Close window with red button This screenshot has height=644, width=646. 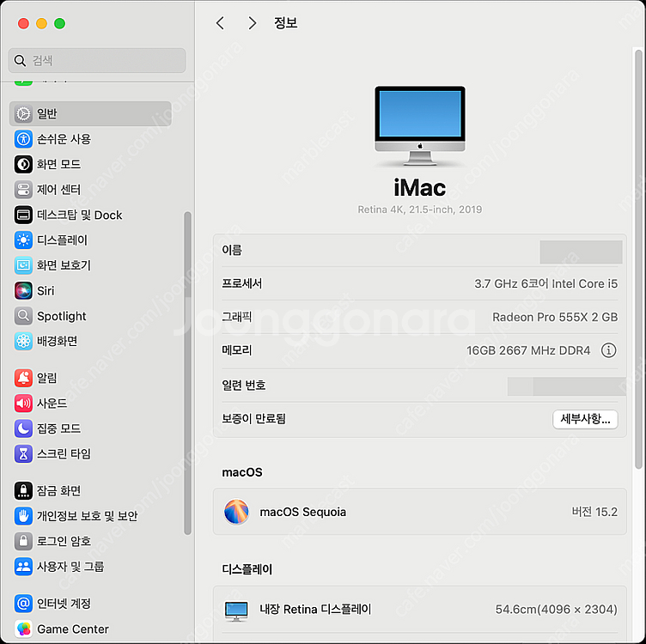[x=23, y=23]
